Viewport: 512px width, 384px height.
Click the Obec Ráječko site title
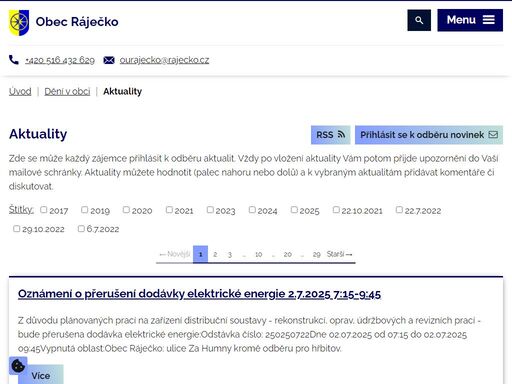(x=77, y=22)
